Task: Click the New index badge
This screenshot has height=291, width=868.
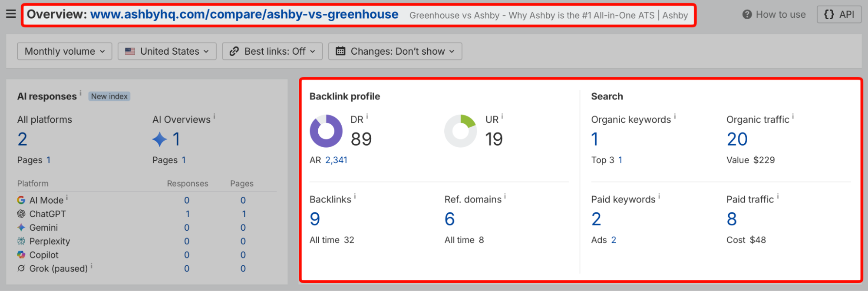Action: click(109, 96)
